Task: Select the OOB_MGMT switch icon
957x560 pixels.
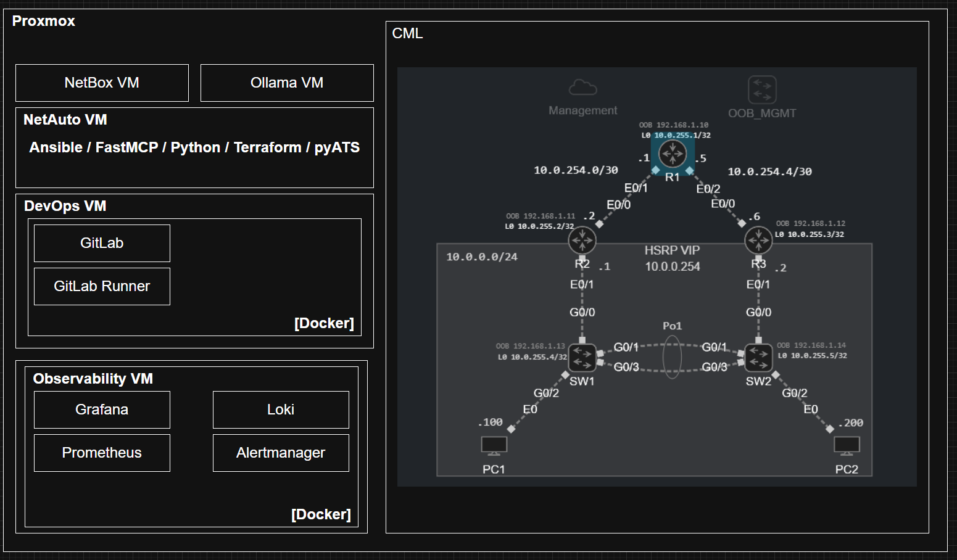Action: 762,90
